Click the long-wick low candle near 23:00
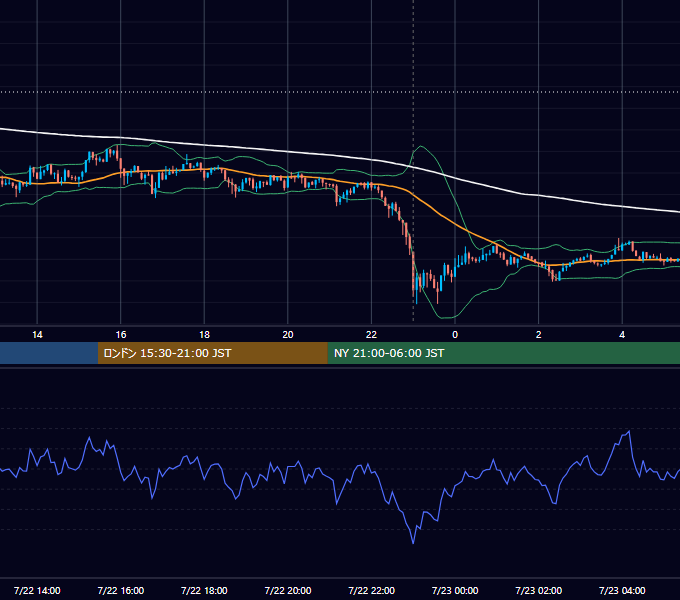The image size is (680, 600). click(416, 288)
